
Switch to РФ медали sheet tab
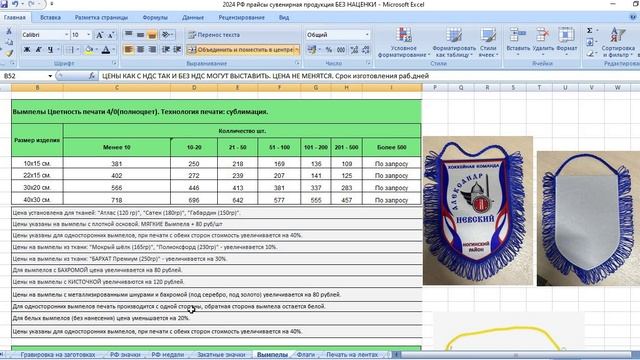(x=167, y=355)
